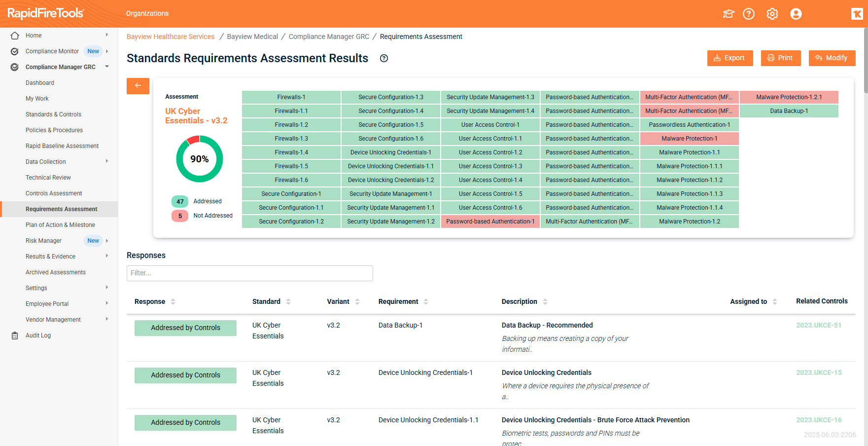Open Technical Review page

pyautogui.click(x=48, y=178)
